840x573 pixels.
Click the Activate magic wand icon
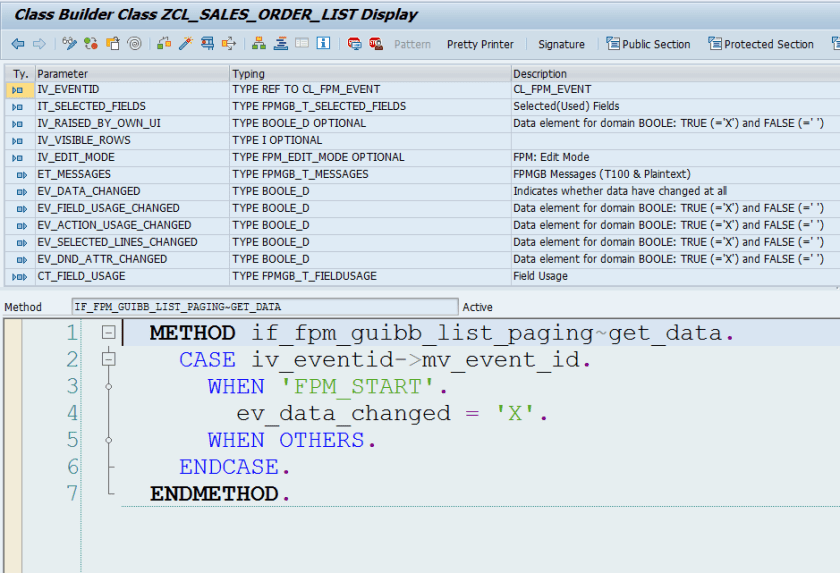coord(185,44)
